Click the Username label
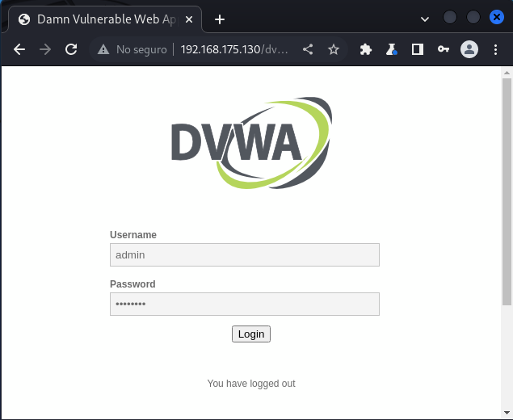 133,235
